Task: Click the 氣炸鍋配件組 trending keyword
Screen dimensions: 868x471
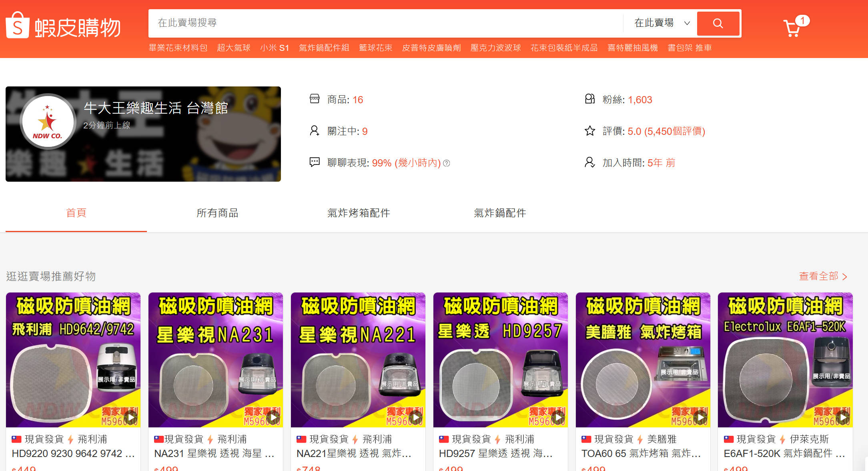Action: (324, 48)
